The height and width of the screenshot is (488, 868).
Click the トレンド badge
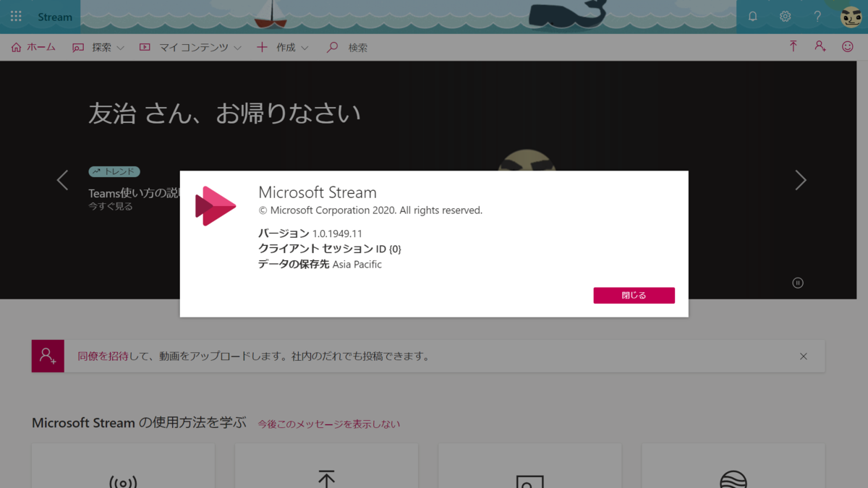tap(114, 172)
